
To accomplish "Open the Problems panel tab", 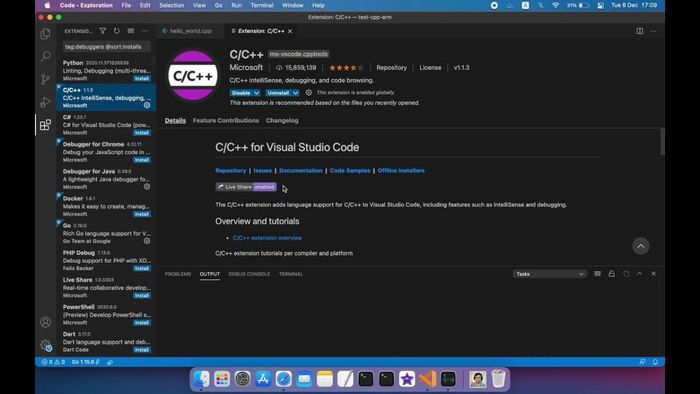I will [178, 274].
